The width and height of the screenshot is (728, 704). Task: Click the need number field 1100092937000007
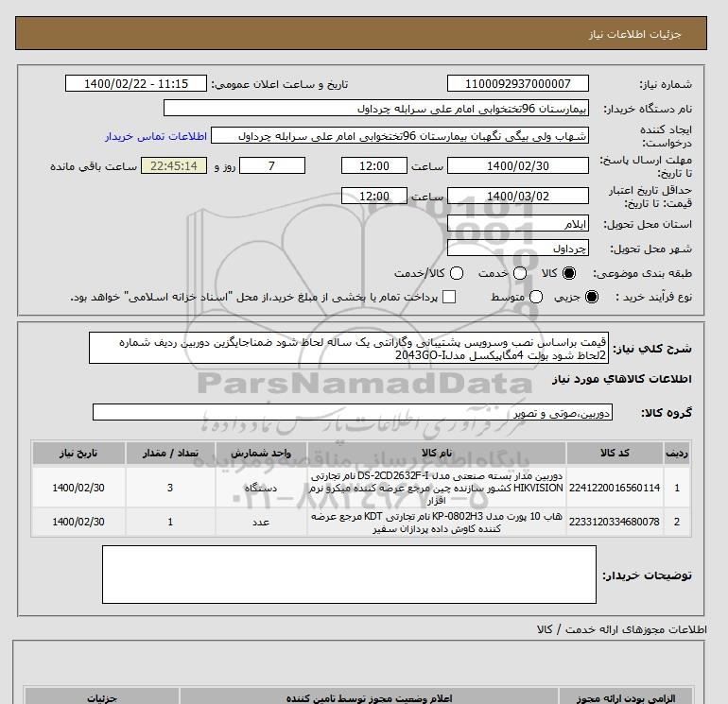[518, 84]
